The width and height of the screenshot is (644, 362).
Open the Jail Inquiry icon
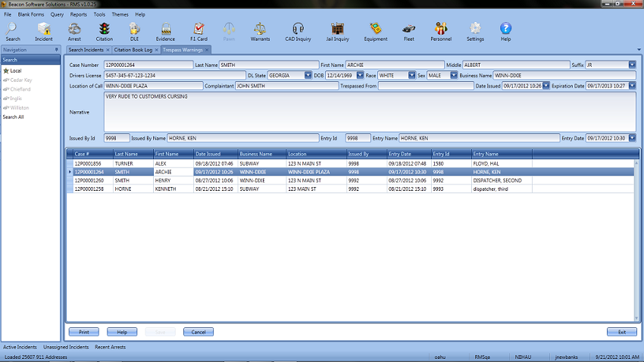coord(338,30)
